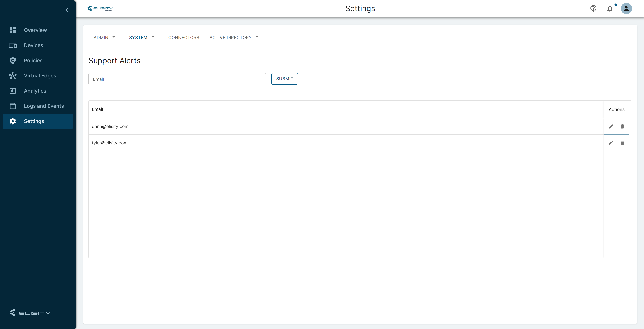Edit dana@elisity.com with the pencil icon

[x=611, y=126]
